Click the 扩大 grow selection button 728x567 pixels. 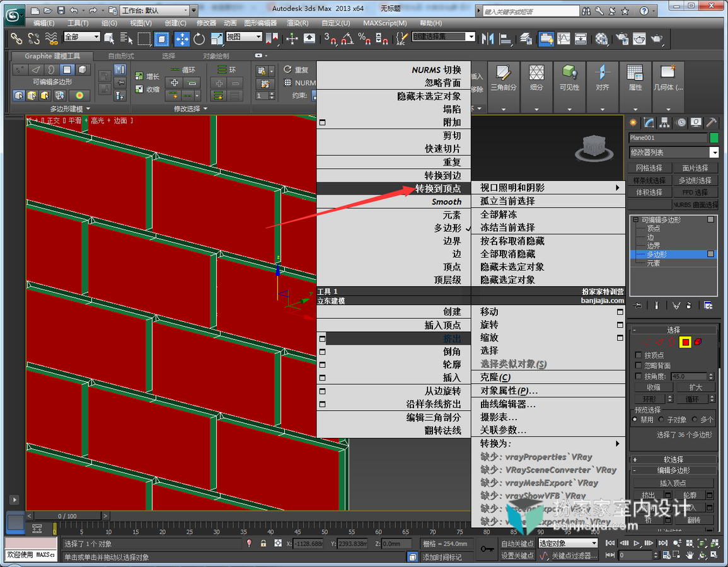coord(695,387)
